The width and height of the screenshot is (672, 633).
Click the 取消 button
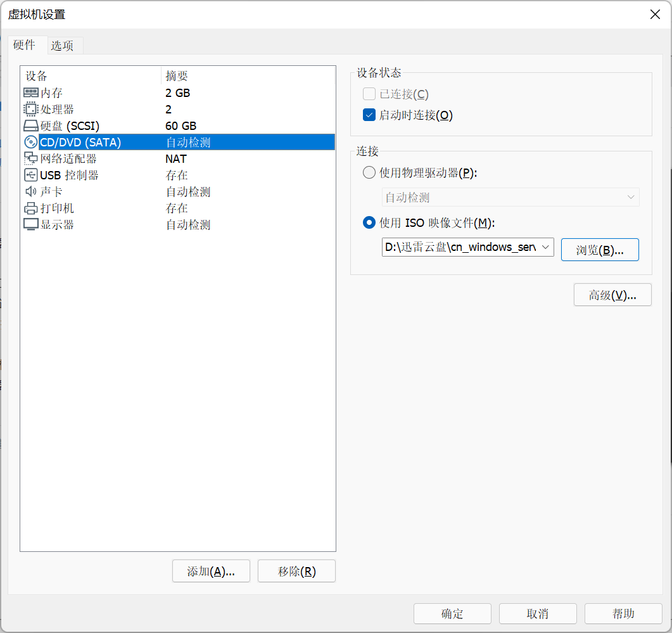pyautogui.click(x=538, y=614)
